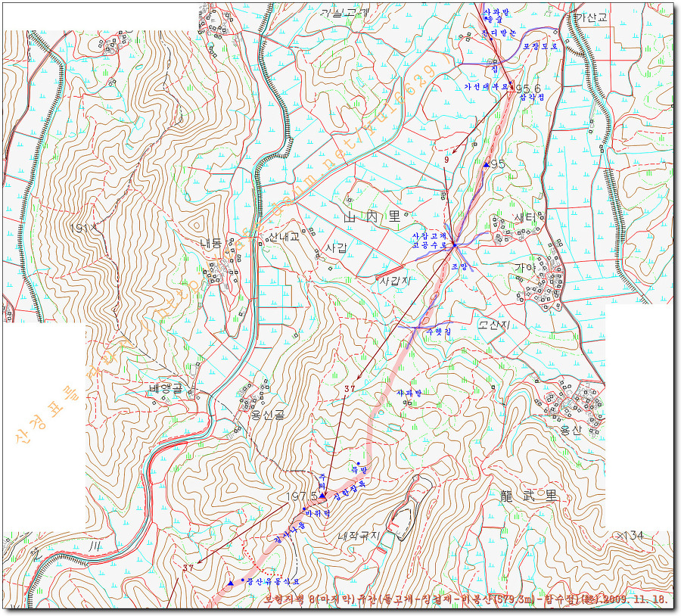Click the blue triangle at the 197.5 peak

coord(322,495)
